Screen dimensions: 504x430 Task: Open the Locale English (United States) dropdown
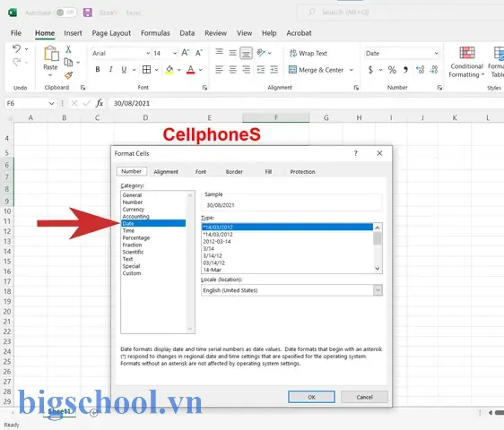[378, 290]
